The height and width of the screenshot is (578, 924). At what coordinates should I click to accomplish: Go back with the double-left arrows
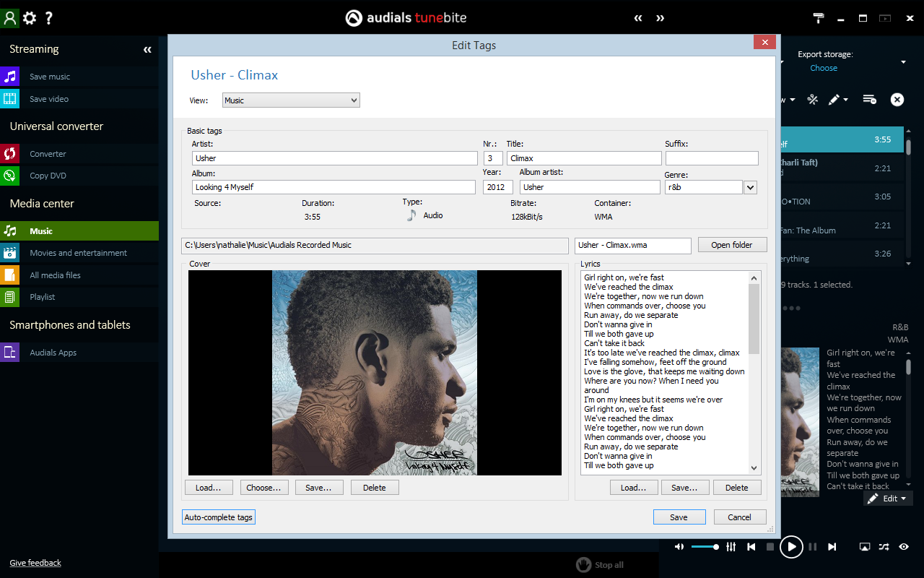638,18
